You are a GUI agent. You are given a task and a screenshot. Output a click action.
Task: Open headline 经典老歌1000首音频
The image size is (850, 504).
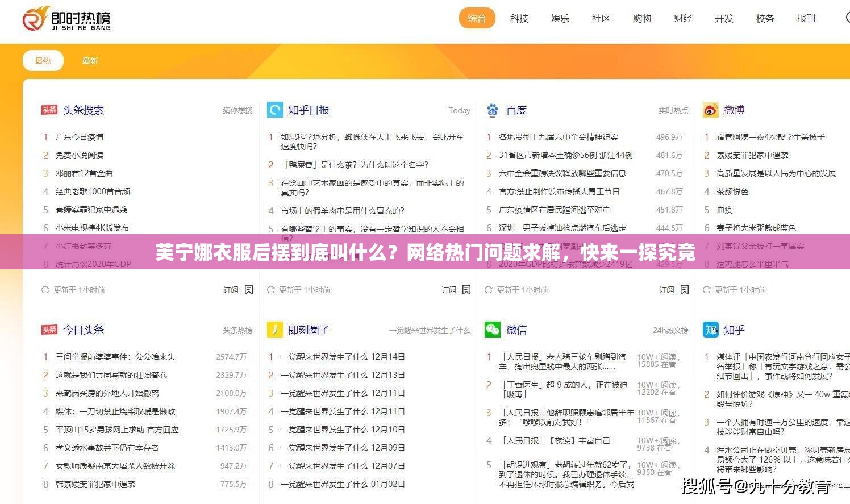coord(93,191)
